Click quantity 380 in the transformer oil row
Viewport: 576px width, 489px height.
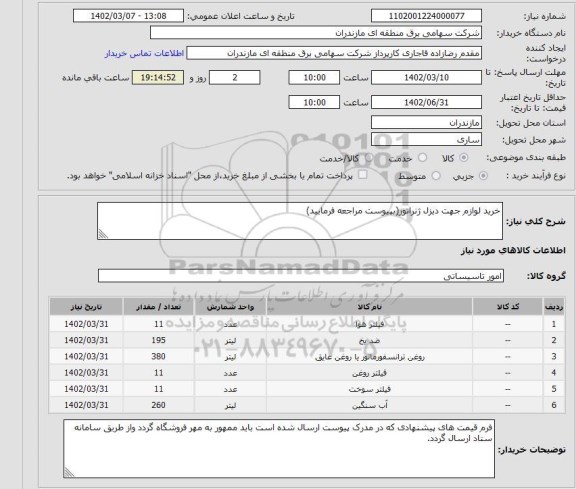[x=158, y=356]
